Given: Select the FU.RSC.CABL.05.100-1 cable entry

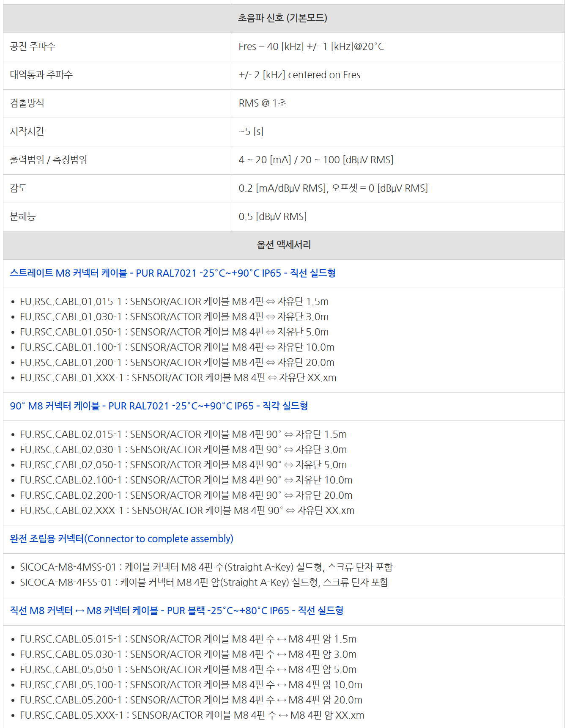Looking at the screenshot, I should (x=191, y=685).
